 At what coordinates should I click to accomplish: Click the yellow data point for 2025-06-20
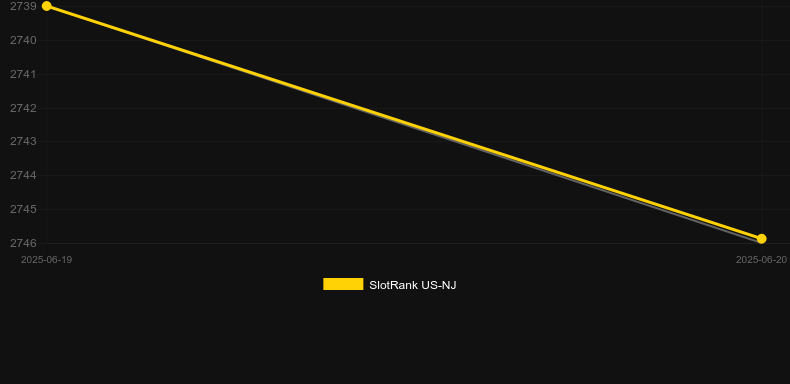point(761,238)
